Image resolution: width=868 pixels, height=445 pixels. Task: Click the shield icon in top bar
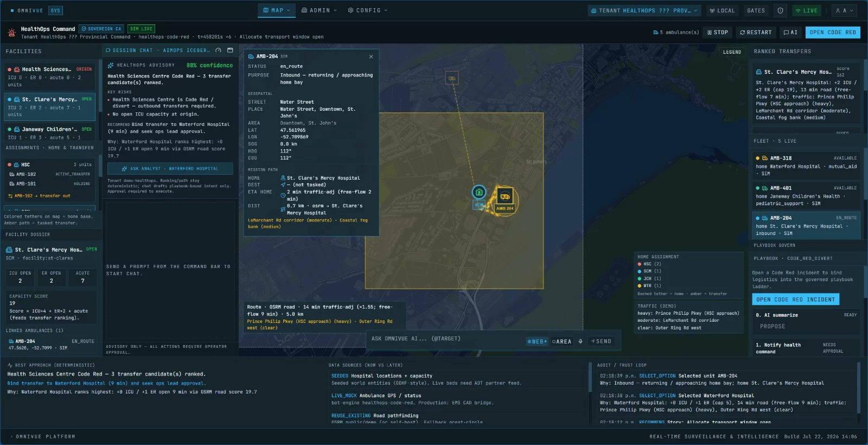[780, 10]
